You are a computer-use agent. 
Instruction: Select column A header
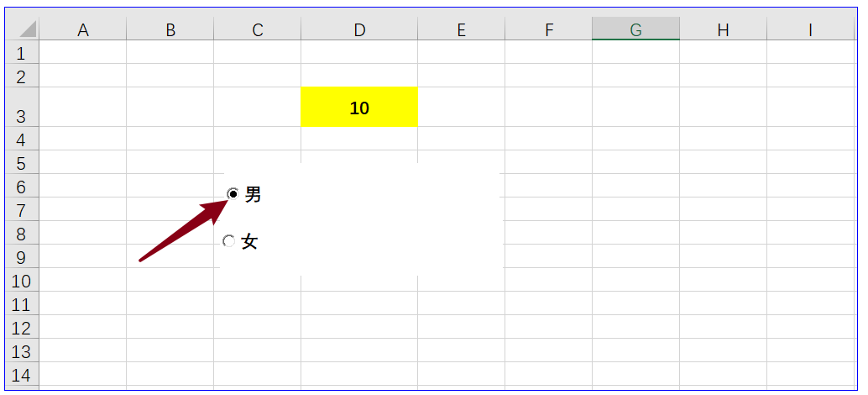point(83,29)
